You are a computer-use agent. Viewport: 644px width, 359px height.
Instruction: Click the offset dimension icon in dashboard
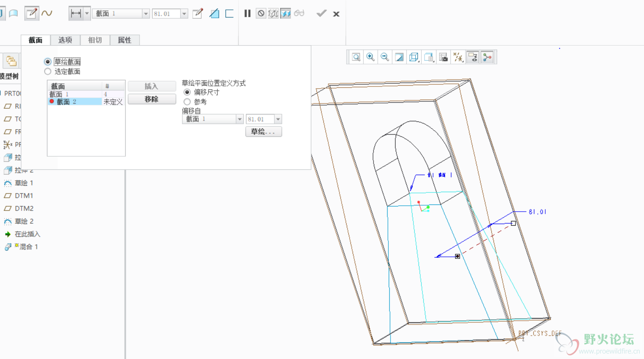(76, 14)
